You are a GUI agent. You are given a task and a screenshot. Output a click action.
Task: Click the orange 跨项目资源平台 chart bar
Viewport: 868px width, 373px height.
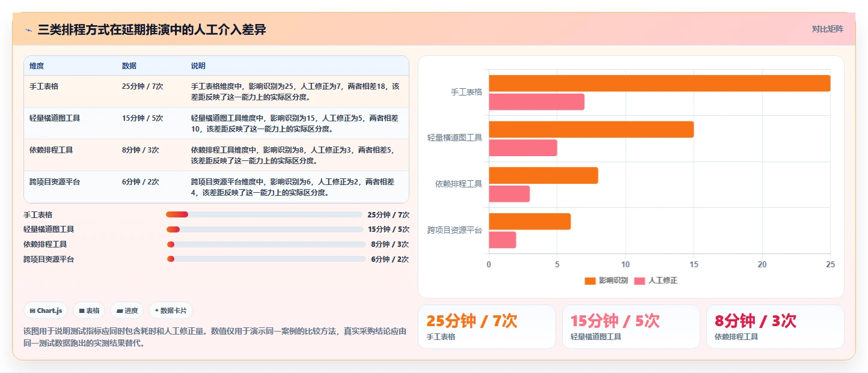[x=530, y=221]
